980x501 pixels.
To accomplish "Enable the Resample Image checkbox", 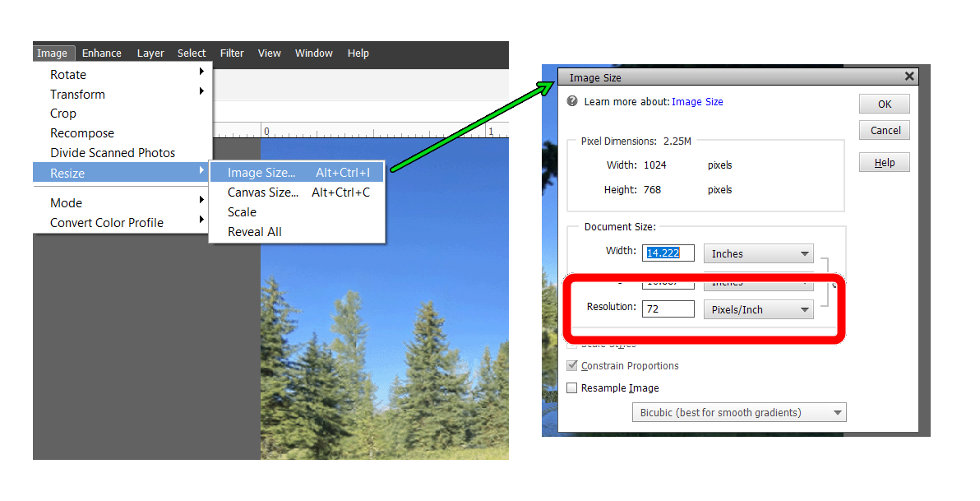I will tap(572, 387).
